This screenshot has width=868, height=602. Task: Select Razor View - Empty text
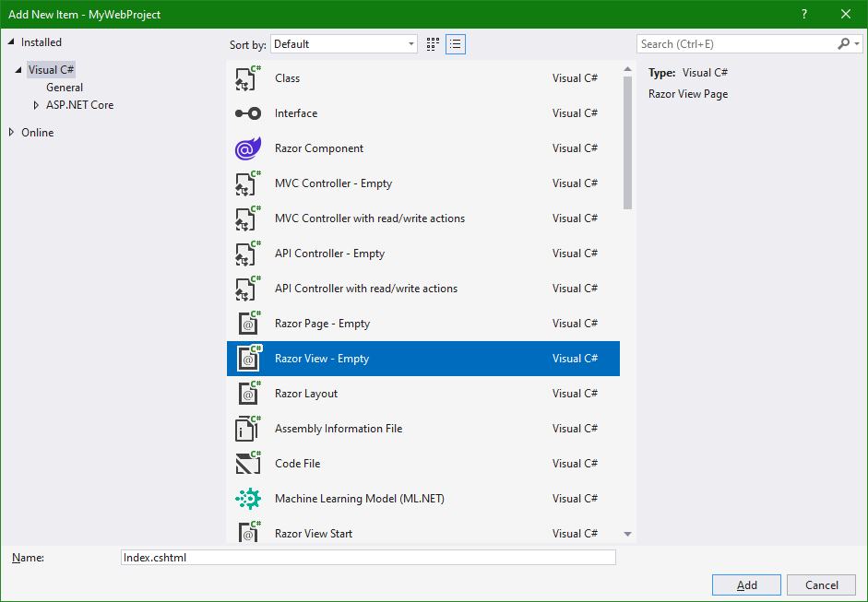point(322,359)
